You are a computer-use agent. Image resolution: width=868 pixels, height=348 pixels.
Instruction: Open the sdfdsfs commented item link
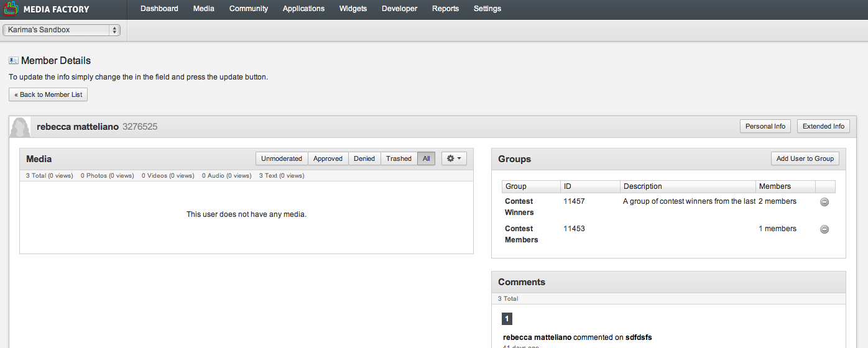coord(639,337)
